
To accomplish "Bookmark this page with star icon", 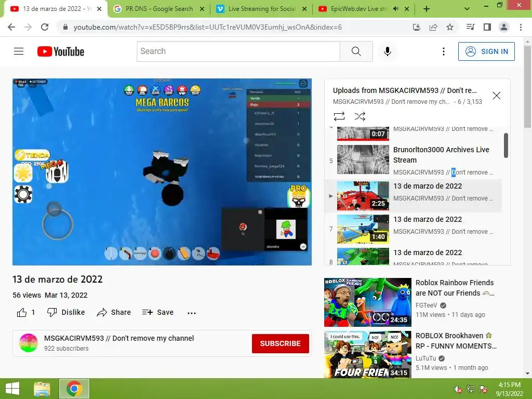I will click(450, 27).
